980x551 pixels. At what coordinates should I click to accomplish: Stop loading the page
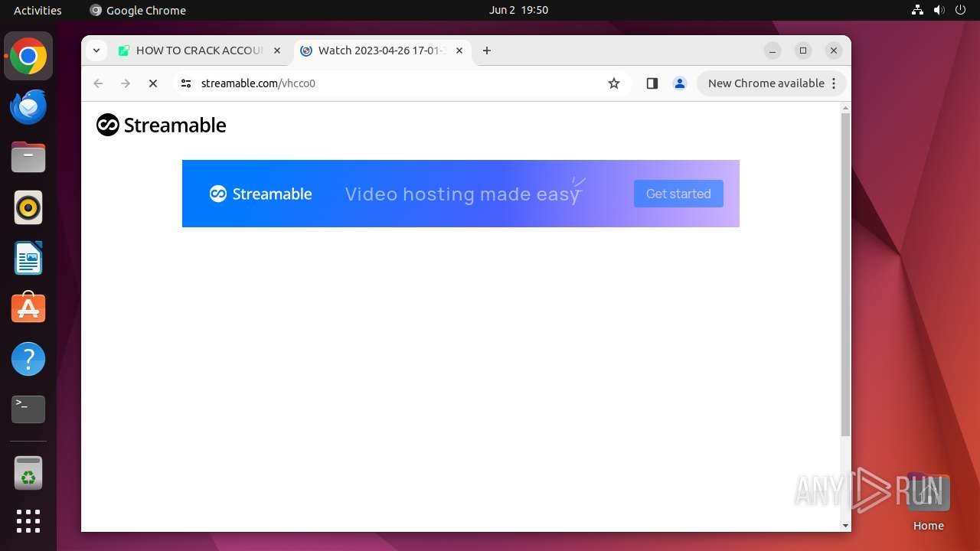point(153,83)
